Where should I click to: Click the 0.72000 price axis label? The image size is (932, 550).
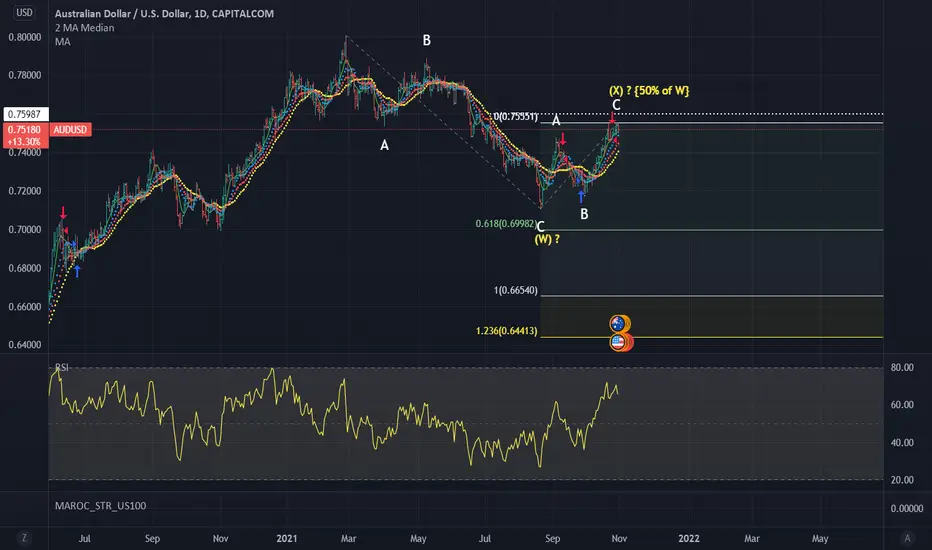click(25, 191)
